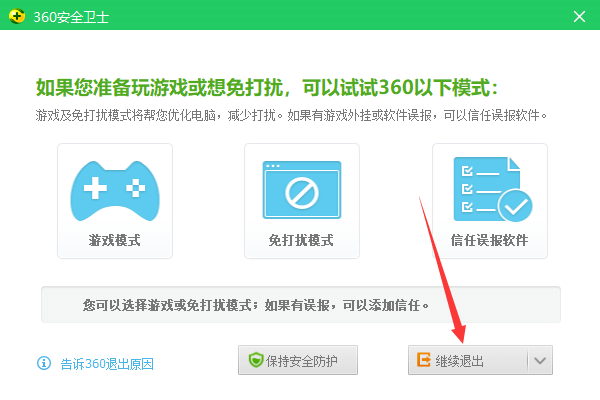The height and width of the screenshot is (400, 600).
Task: Click the 360安全卫士 logo in title bar
Action: pyautogui.click(x=16, y=16)
